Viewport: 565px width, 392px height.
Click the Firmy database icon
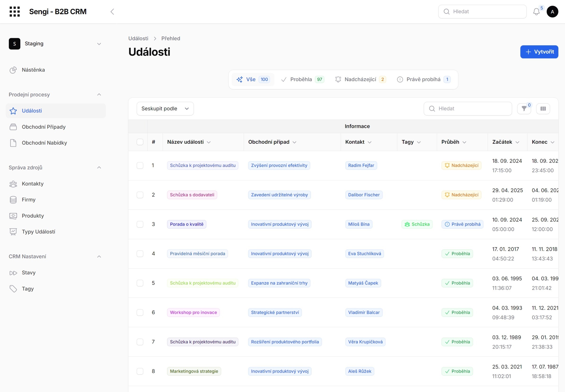(x=13, y=200)
